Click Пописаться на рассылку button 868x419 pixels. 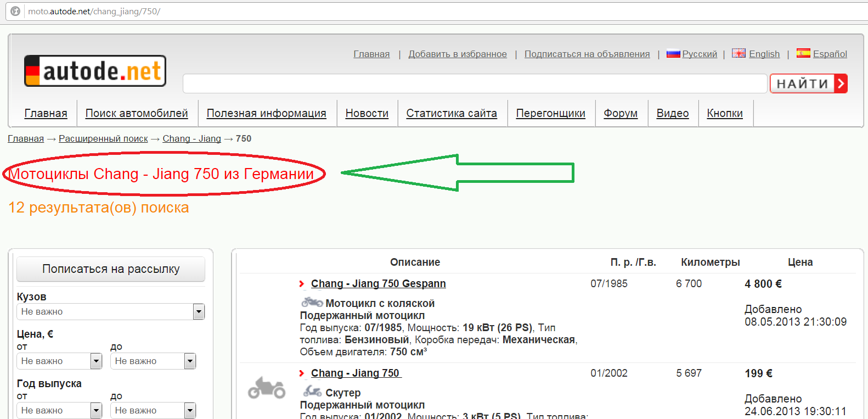[111, 269]
